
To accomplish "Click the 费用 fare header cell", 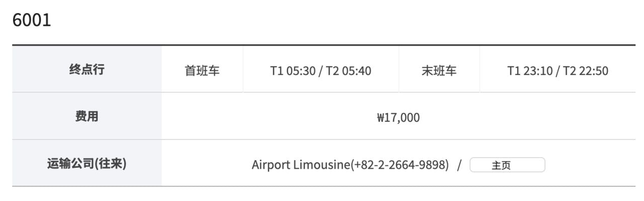I will (87, 116).
